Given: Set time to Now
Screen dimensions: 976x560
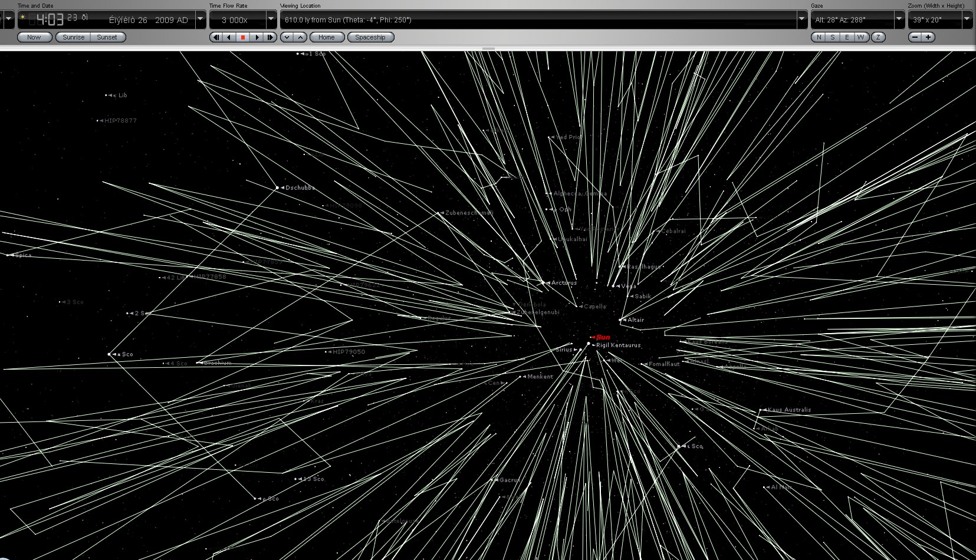Looking at the screenshot, I should [34, 37].
